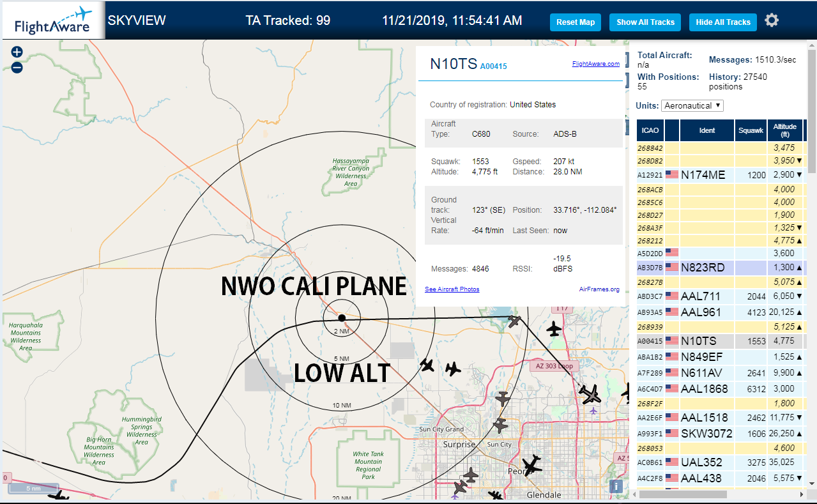Open the A00415 ICAO link beside N10TS
Image resolution: width=817 pixels, height=504 pixels.
click(494, 66)
